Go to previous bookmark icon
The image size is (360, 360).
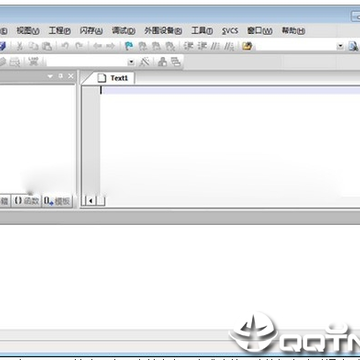click(143, 46)
